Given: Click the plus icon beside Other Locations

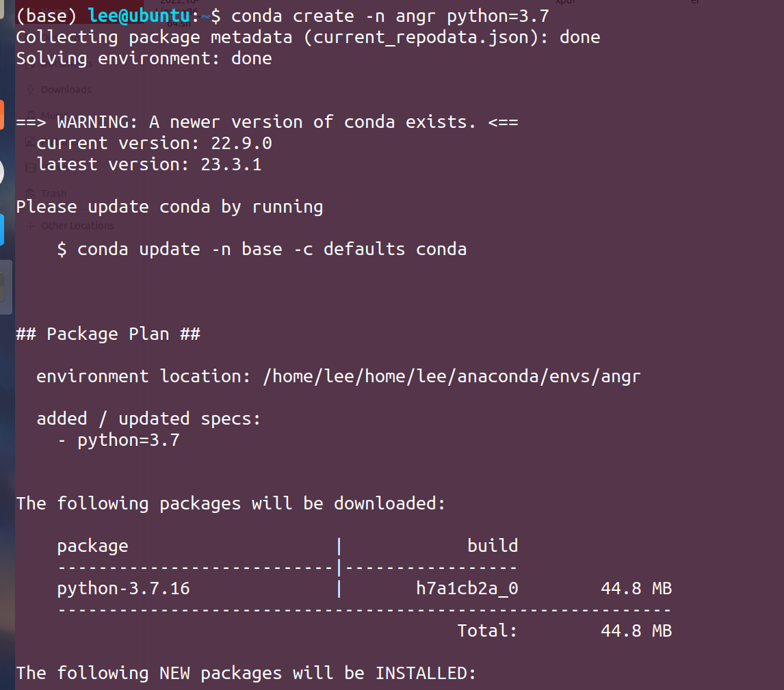Looking at the screenshot, I should pyautogui.click(x=31, y=226).
